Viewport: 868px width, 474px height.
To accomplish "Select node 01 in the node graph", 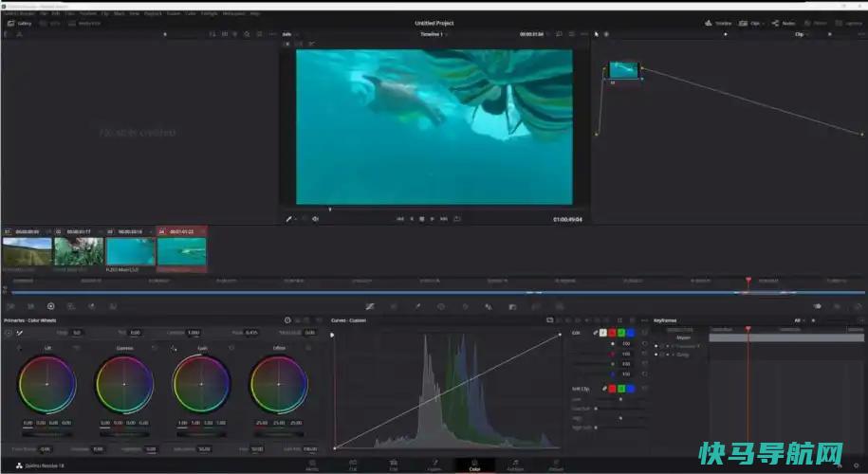I will 624,70.
